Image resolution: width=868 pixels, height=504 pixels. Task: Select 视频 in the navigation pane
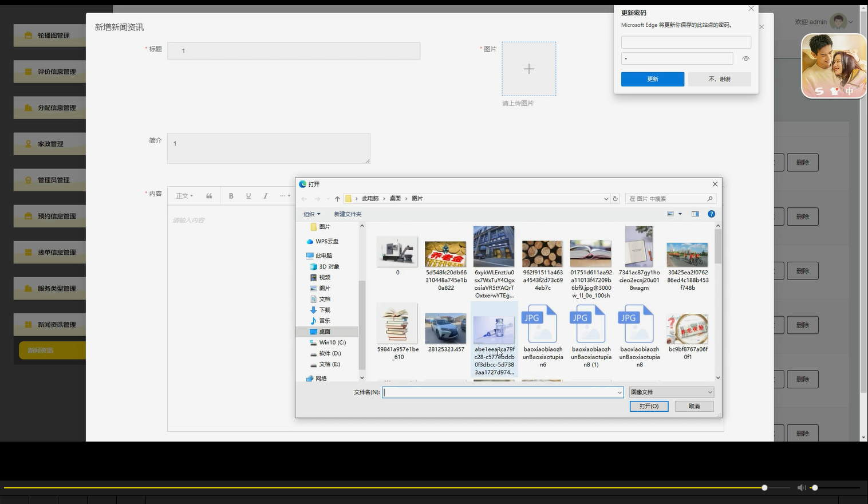point(320,277)
